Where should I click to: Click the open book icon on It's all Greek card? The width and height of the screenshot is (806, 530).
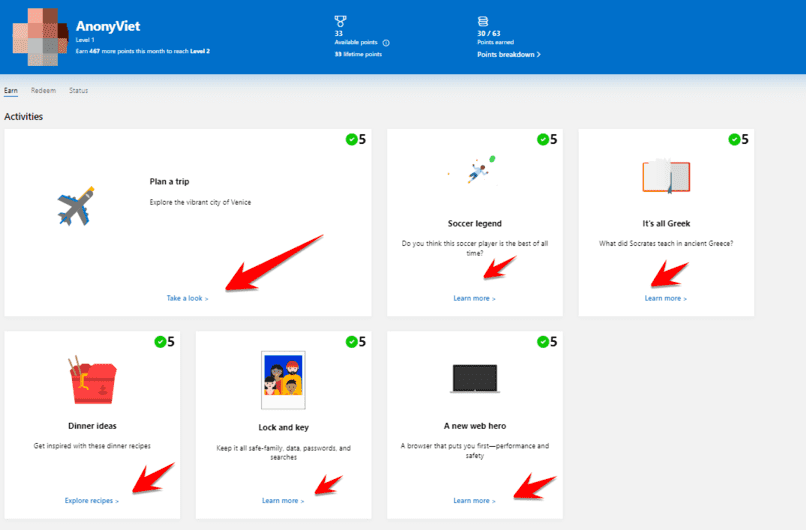coord(666,176)
